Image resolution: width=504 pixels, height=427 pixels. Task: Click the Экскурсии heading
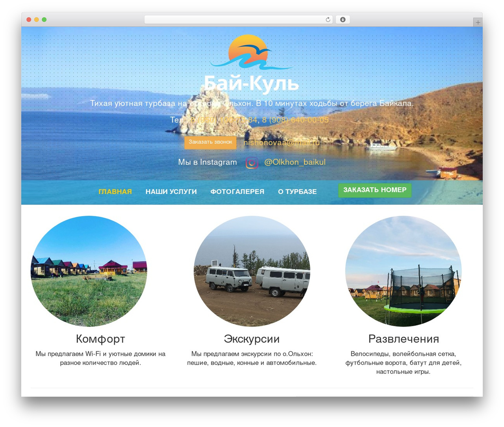[252, 339]
